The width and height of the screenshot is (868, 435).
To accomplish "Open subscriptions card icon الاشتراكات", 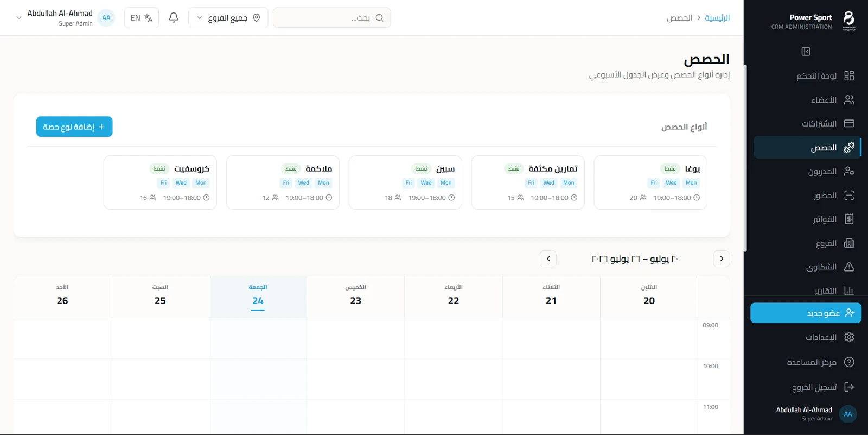I will tap(849, 124).
